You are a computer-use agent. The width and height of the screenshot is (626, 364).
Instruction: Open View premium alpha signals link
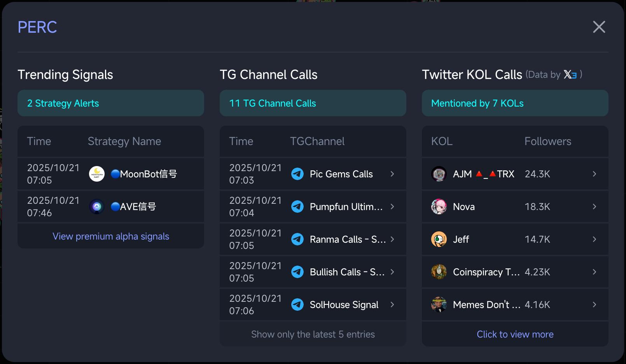point(111,236)
